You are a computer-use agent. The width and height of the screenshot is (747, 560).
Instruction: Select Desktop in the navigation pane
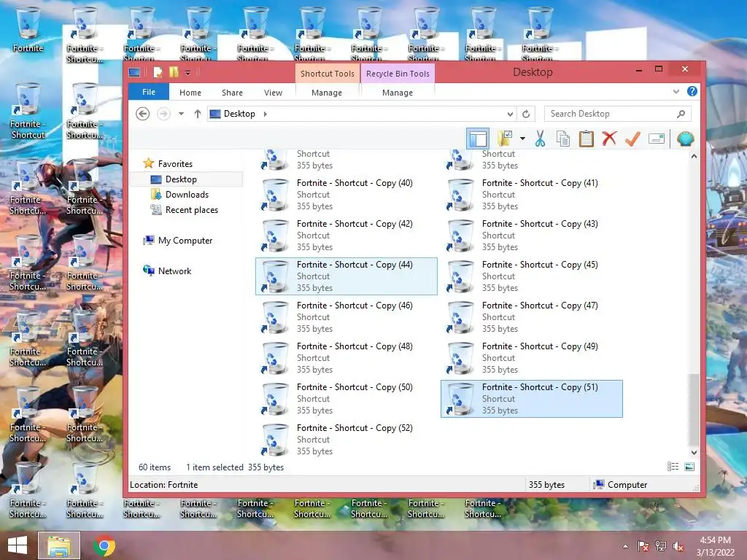coord(181,179)
